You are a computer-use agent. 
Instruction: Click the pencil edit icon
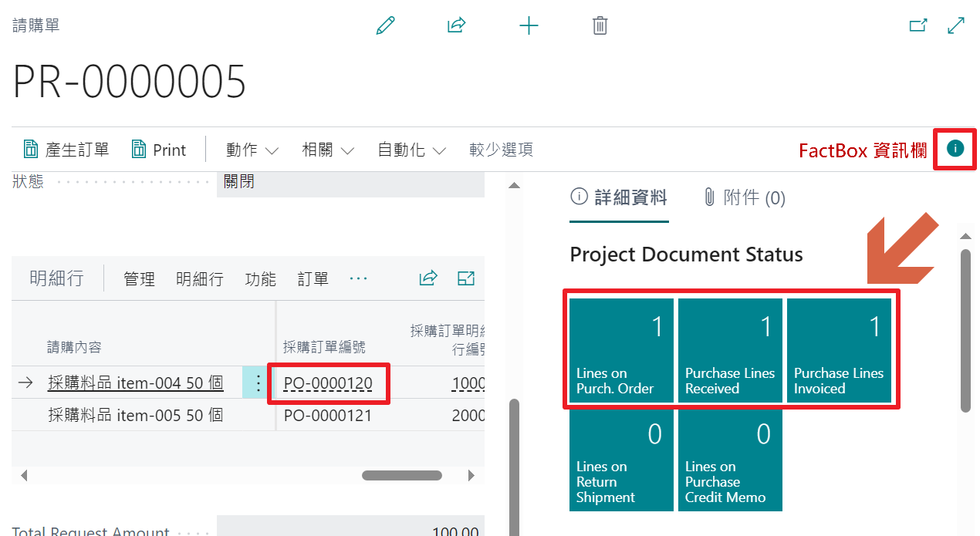385,25
